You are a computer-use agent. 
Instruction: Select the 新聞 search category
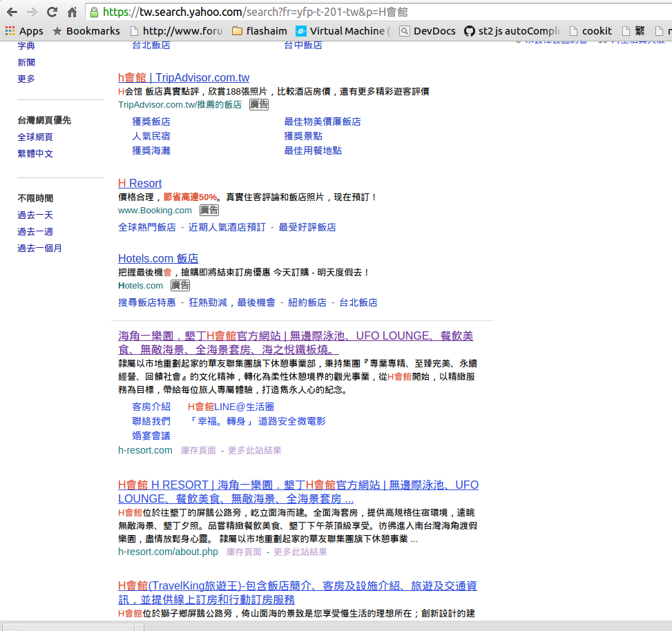[26, 63]
